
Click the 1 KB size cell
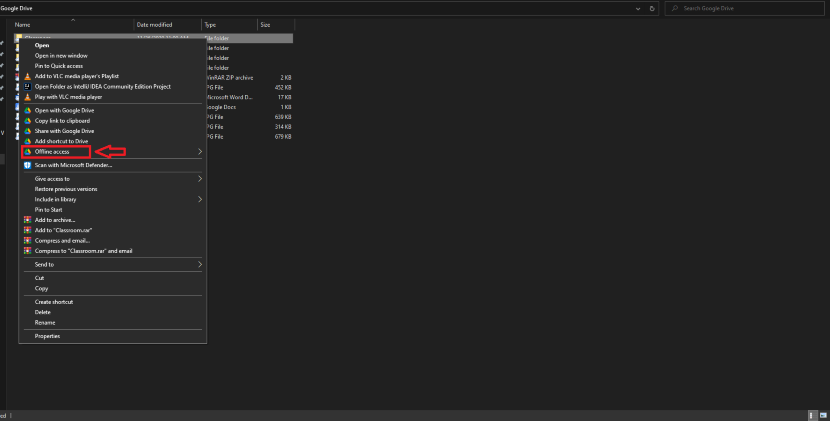286,107
